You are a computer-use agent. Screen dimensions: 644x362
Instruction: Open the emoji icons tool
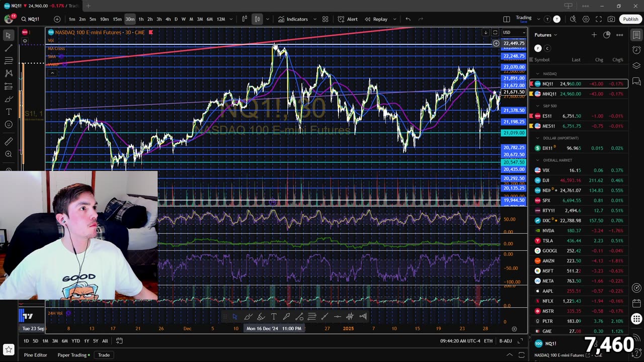[9, 124]
